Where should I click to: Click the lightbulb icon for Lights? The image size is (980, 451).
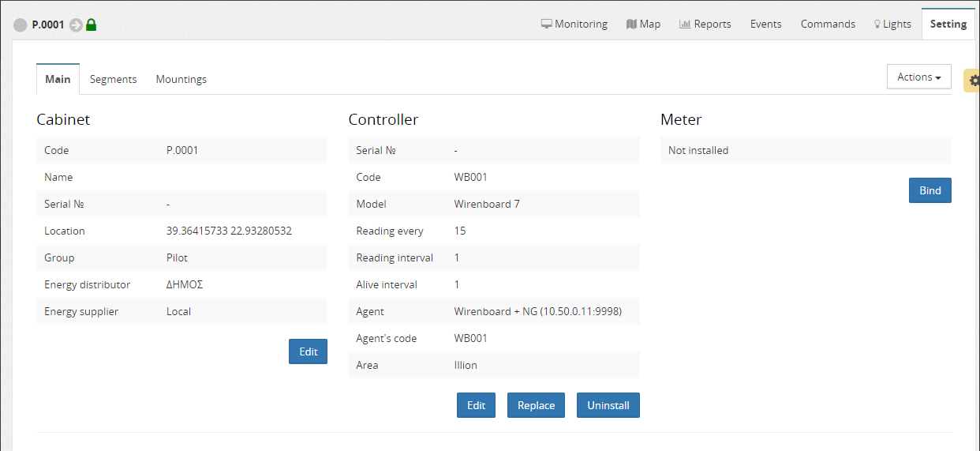coord(877,24)
